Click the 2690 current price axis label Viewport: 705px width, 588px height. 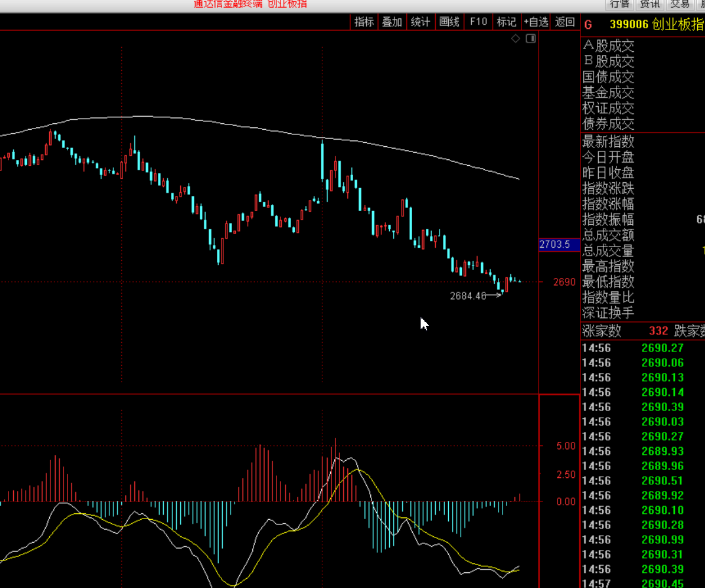(x=564, y=282)
